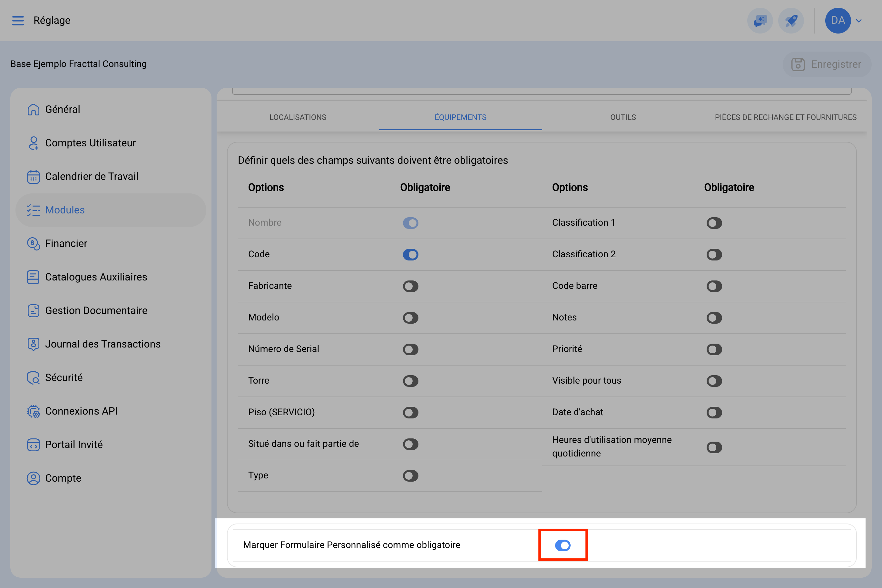Switch to the LOCALISATIONS tab
This screenshot has height=588, width=882.
pyautogui.click(x=298, y=117)
